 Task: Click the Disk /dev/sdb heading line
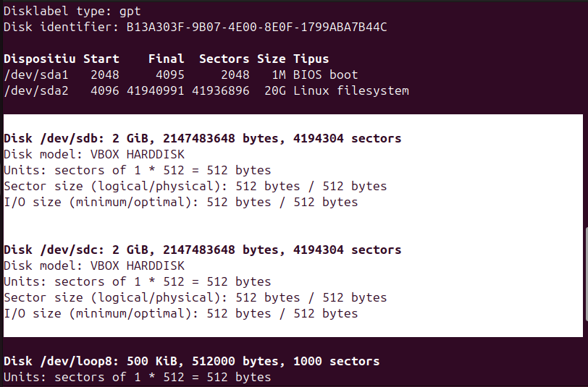[202, 138]
